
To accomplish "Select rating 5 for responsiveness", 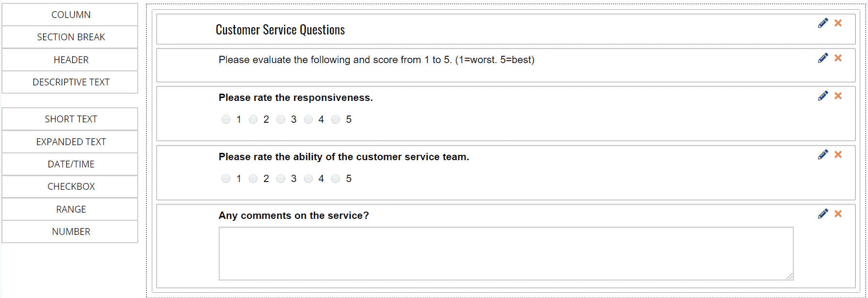I will [336, 119].
